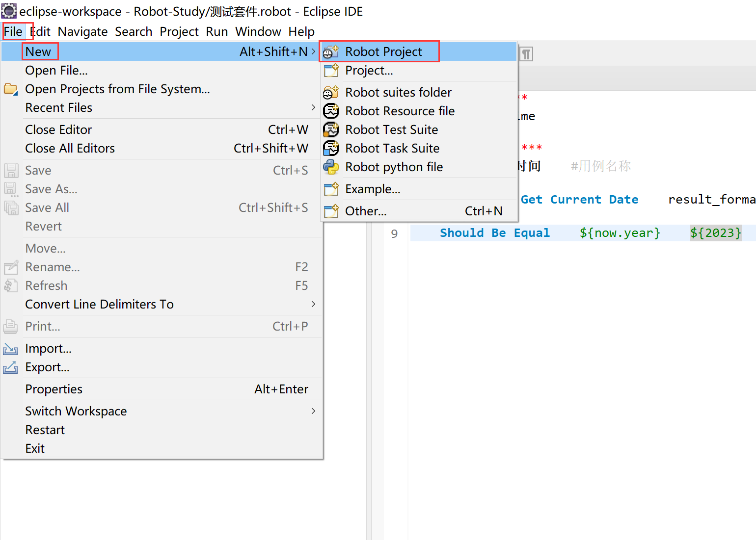This screenshot has height=540, width=756.
Task: Click the Rename pencil icon
Action: coord(11,267)
